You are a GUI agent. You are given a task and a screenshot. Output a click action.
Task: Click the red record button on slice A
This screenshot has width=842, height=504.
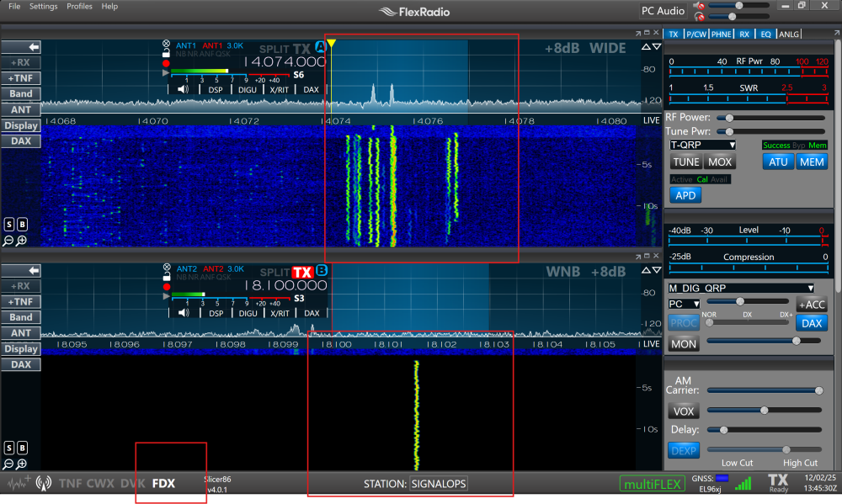[166, 63]
